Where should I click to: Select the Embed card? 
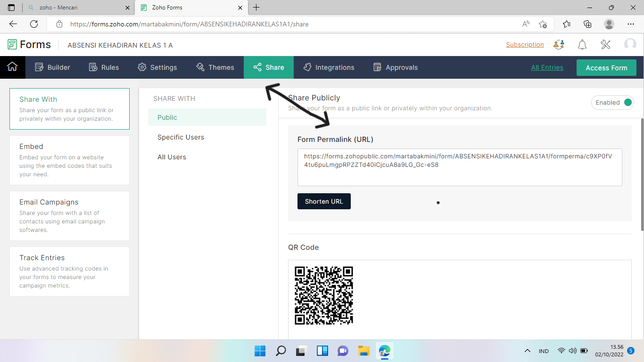click(69, 160)
